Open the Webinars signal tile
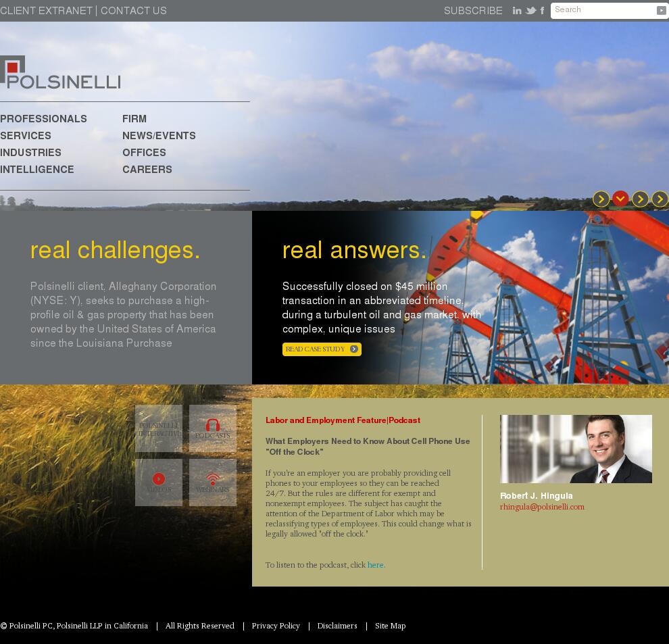The height and width of the screenshot is (644, 669). [x=212, y=482]
